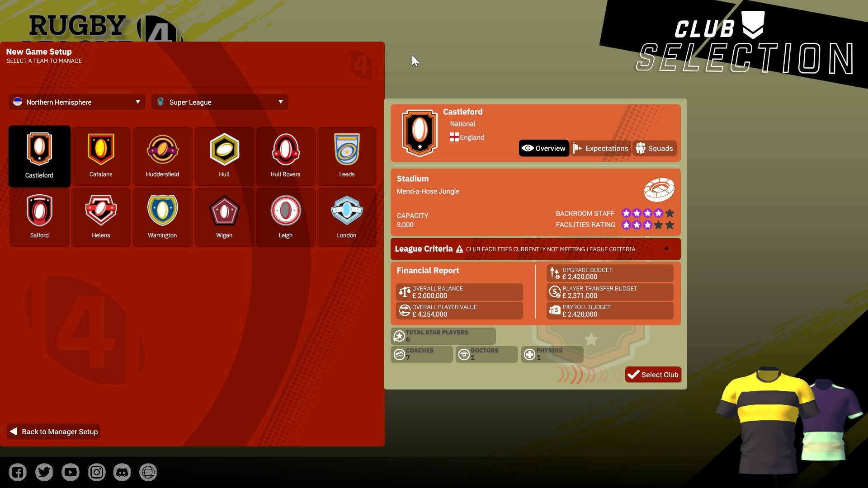Click the YouTube icon at the bottom
The width and height of the screenshot is (868, 488).
tap(70, 472)
